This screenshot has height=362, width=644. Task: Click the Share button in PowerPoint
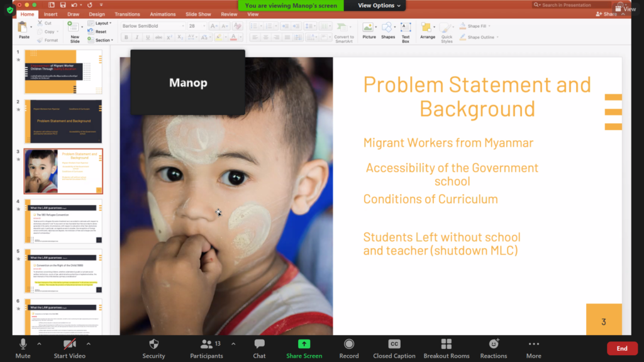click(607, 14)
